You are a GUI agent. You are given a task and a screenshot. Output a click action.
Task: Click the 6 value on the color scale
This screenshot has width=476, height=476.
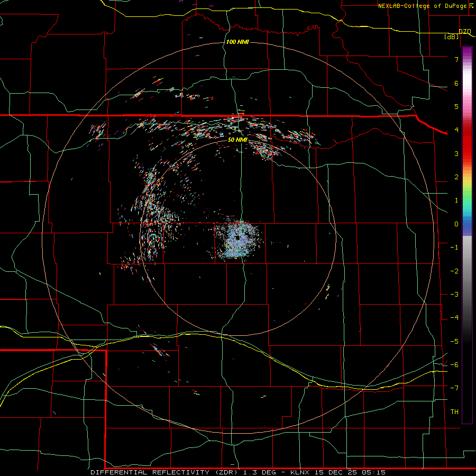456,83
